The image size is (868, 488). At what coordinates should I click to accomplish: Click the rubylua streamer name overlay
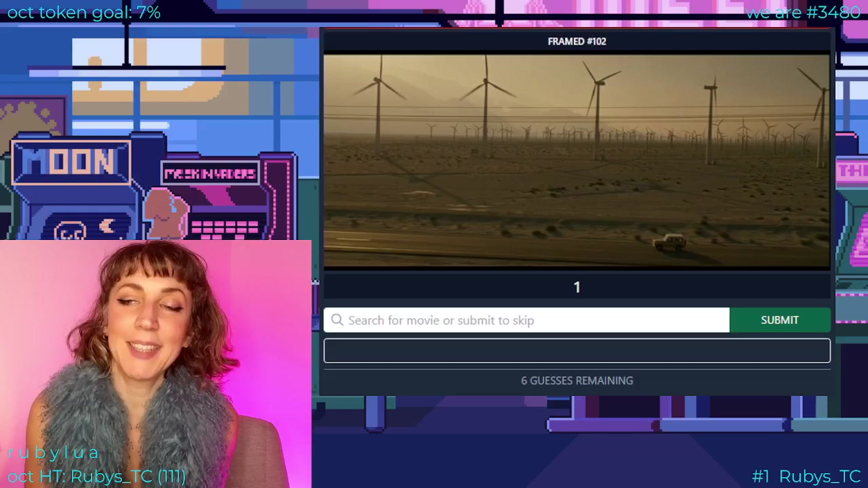[x=53, y=453]
